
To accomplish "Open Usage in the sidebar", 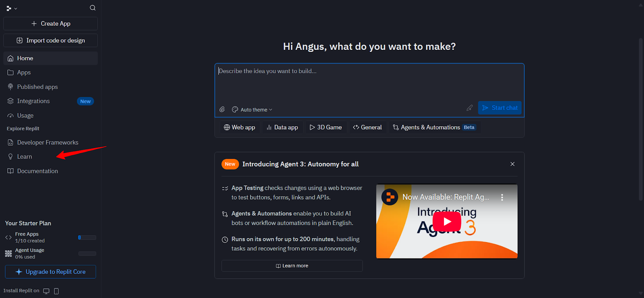I will [51, 115].
